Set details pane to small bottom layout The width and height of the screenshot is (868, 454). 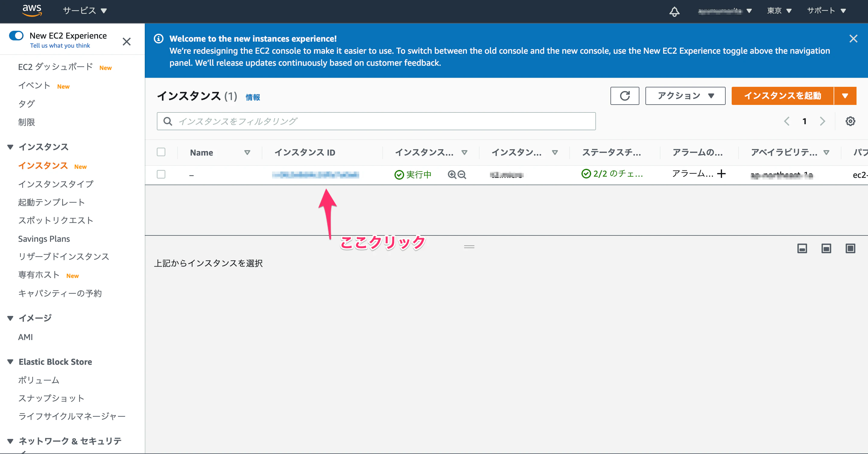[802, 249]
